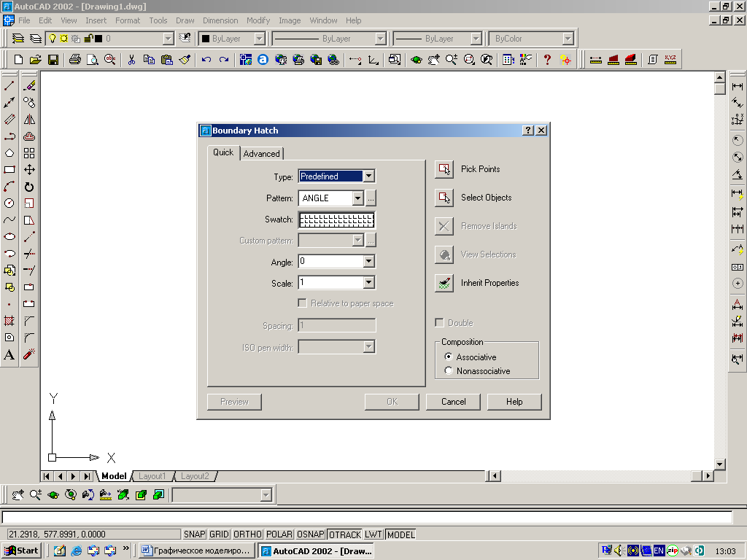Open the Dimension menu
The width and height of the screenshot is (747, 560).
[220, 20]
